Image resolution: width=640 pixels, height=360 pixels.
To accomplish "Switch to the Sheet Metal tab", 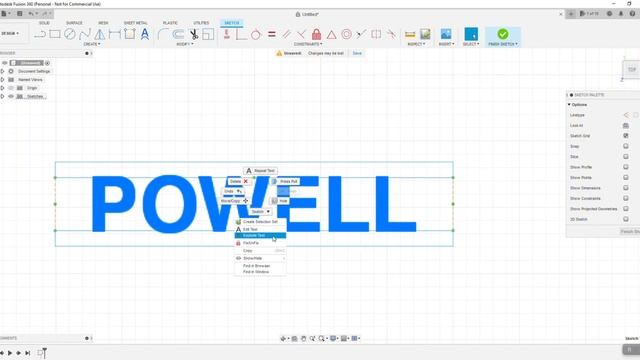I will [136, 23].
